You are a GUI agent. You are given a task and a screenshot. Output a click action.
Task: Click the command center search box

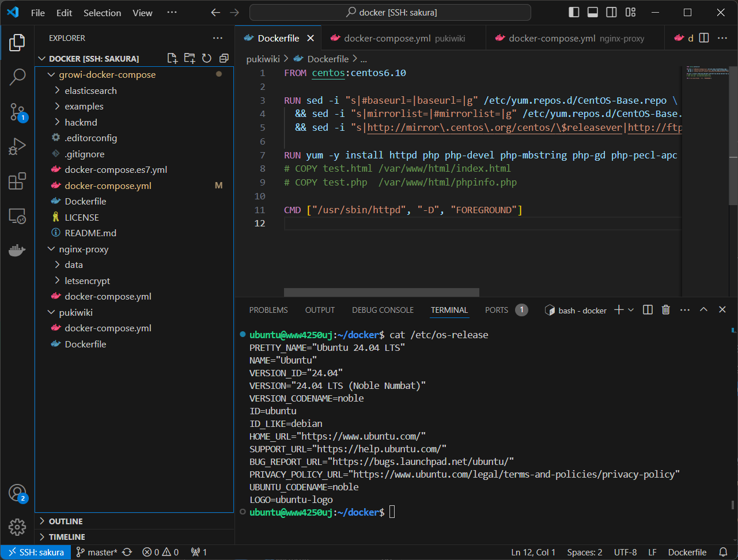[390, 12]
